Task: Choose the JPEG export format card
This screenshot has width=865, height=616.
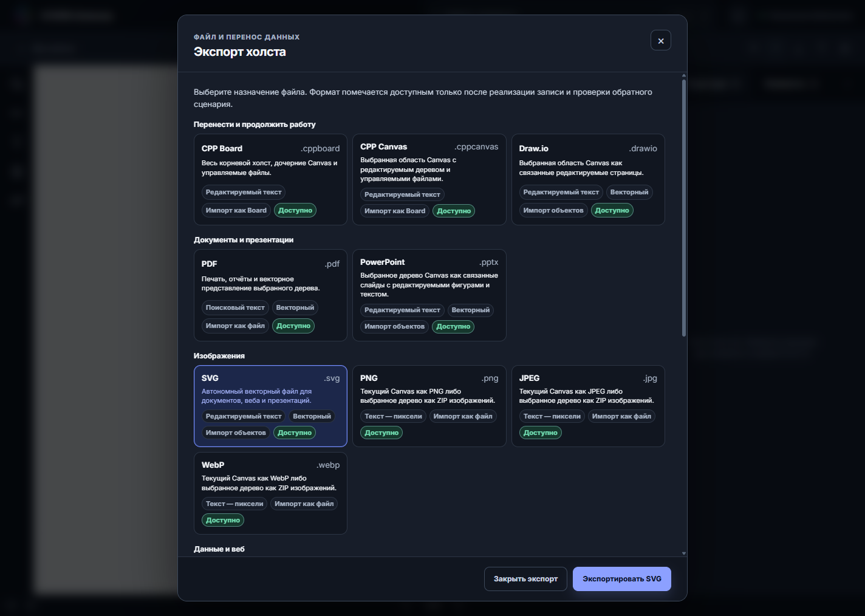Action: [x=588, y=406]
